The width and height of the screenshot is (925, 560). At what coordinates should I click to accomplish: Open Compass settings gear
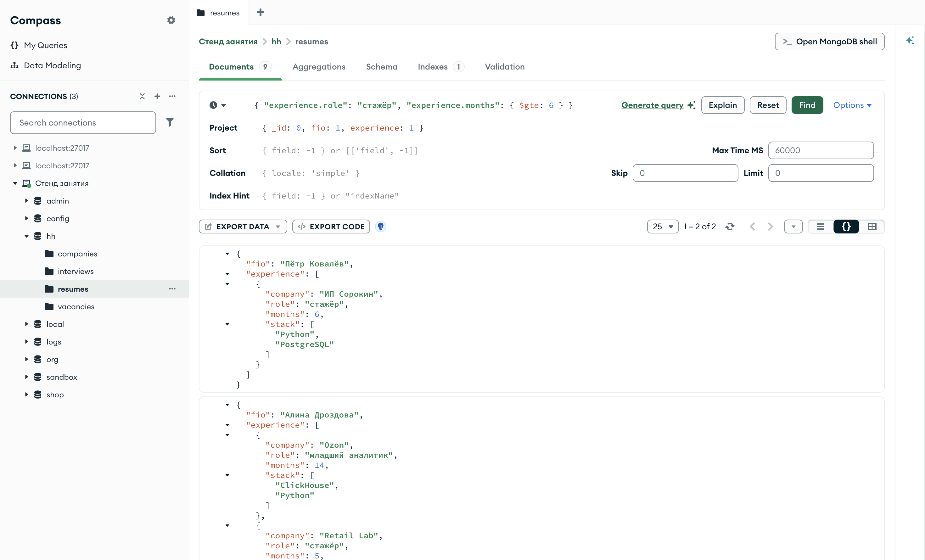pos(171,20)
